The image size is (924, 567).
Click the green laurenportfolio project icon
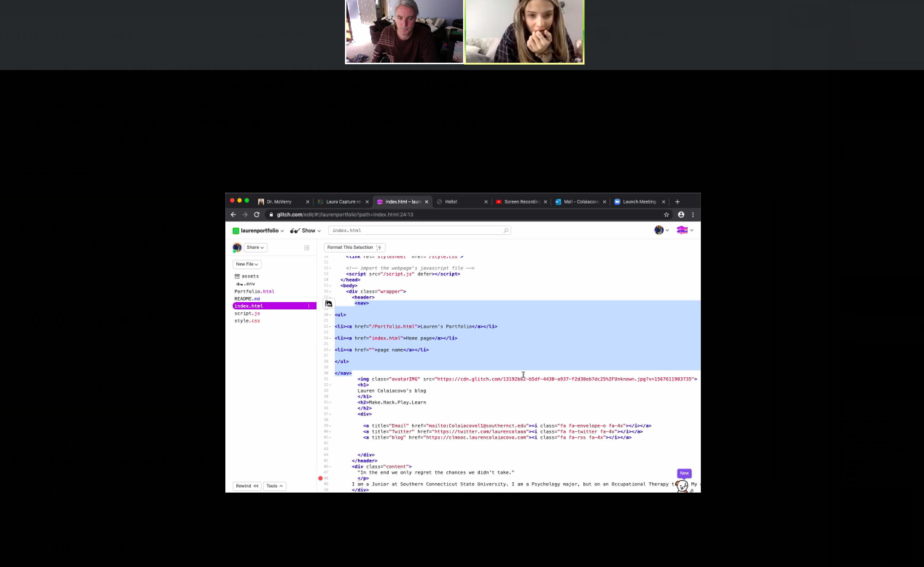coord(236,231)
